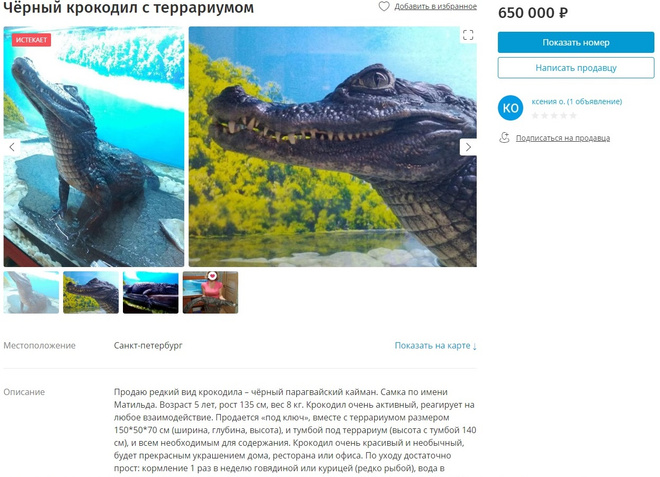
Task: Expand Показать на карте map link
Action: 435,346
